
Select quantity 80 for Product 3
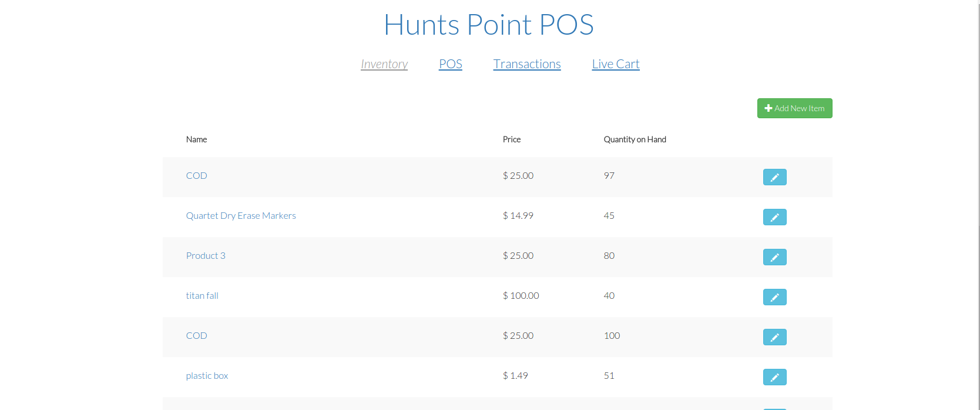pos(609,255)
